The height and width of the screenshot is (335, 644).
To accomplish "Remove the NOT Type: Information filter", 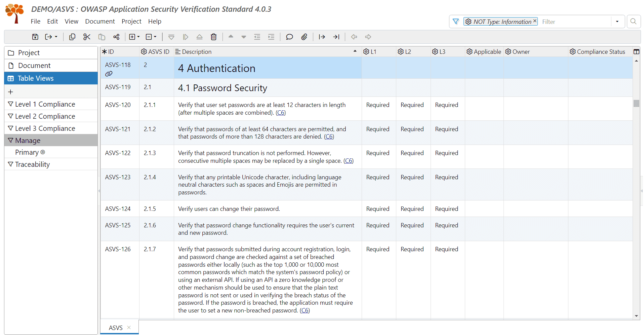I will (535, 21).
